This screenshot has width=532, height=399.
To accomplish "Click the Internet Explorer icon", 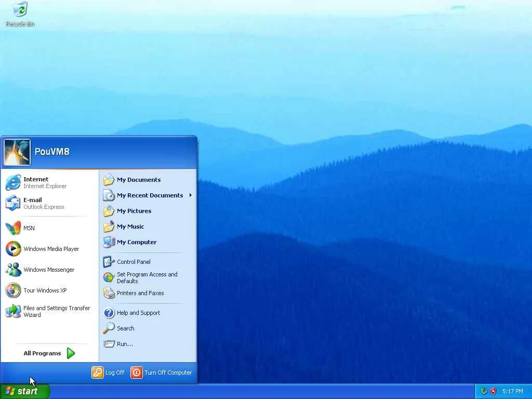I will (x=13, y=182).
